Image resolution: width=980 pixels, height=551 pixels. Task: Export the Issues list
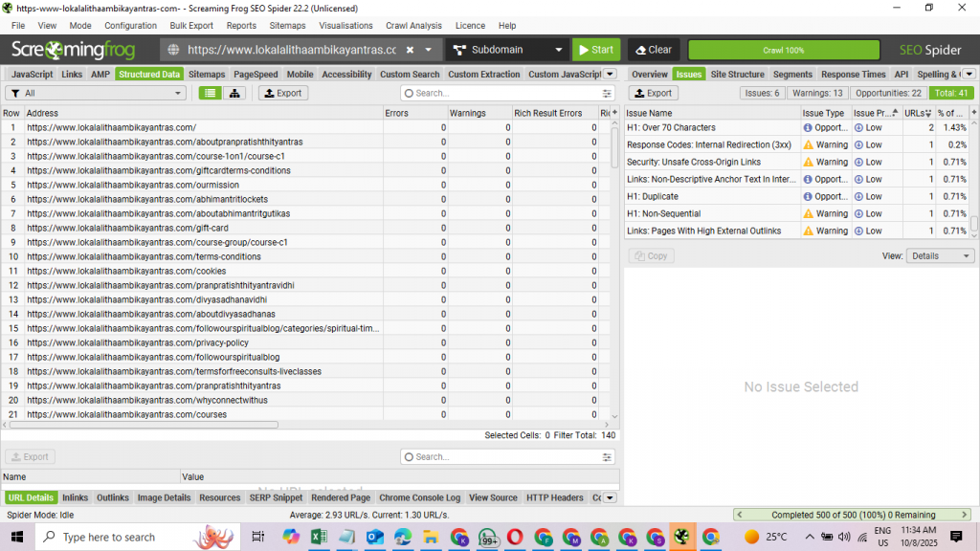(x=653, y=93)
